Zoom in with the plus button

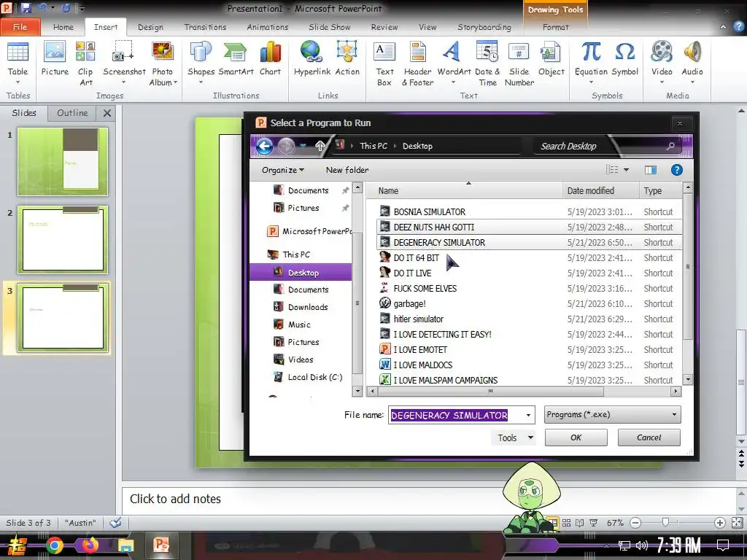click(720, 523)
